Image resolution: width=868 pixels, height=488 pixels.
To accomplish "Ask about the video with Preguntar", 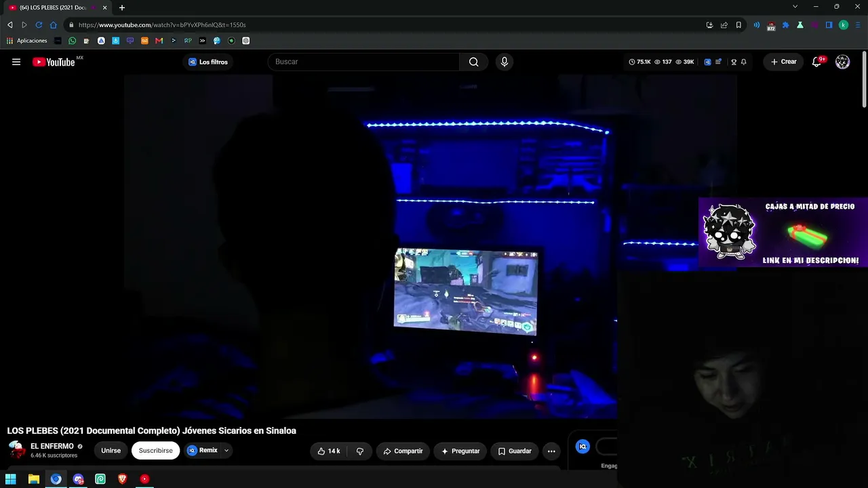I will point(460,451).
